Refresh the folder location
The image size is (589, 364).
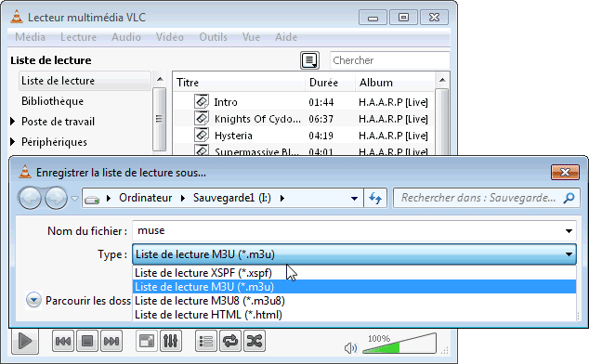375,198
